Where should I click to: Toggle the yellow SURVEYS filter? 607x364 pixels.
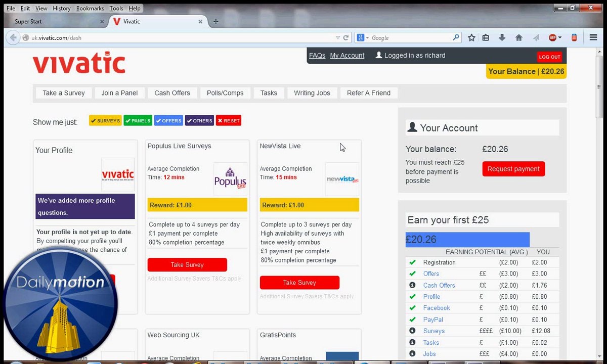pos(105,121)
